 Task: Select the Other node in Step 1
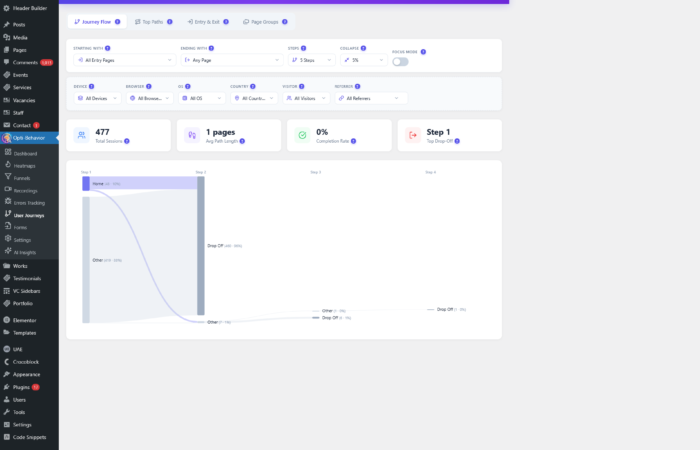(x=86, y=260)
